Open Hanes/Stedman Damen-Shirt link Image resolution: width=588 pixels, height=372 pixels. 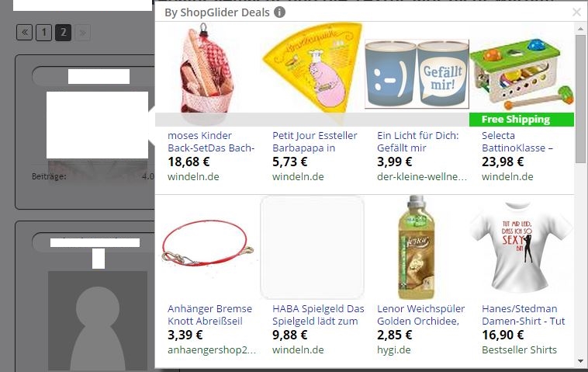click(x=523, y=315)
